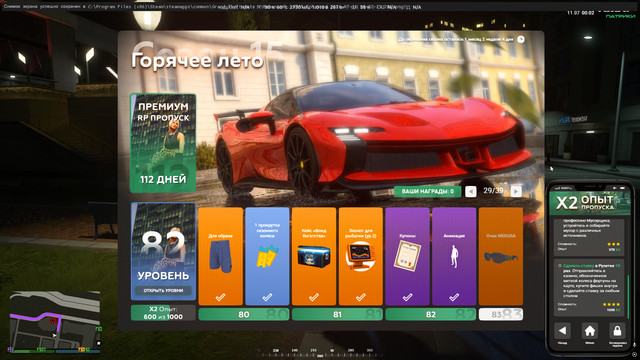The height and width of the screenshot is (360, 640).
Task: Open the roulette bet task on phone
Action: [589, 287]
